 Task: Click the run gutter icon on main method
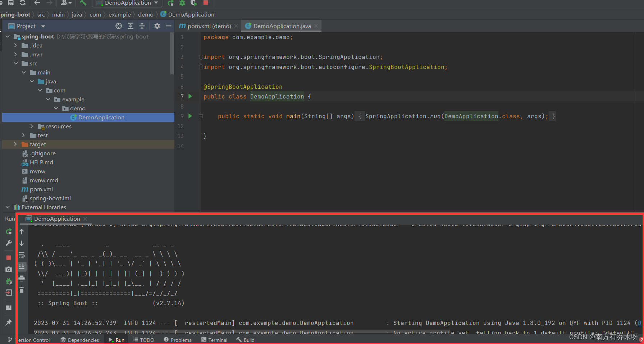pos(190,116)
